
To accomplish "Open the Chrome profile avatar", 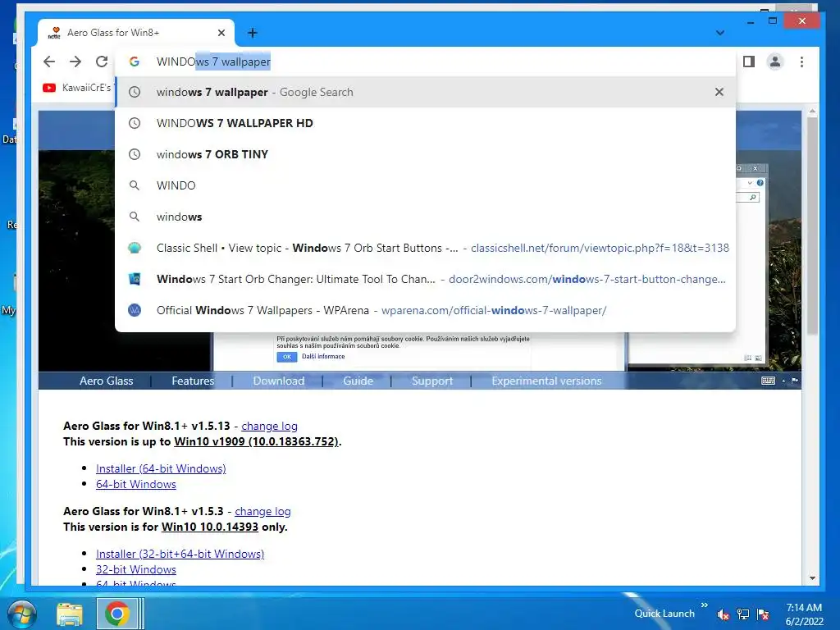I will tap(774, 62).
